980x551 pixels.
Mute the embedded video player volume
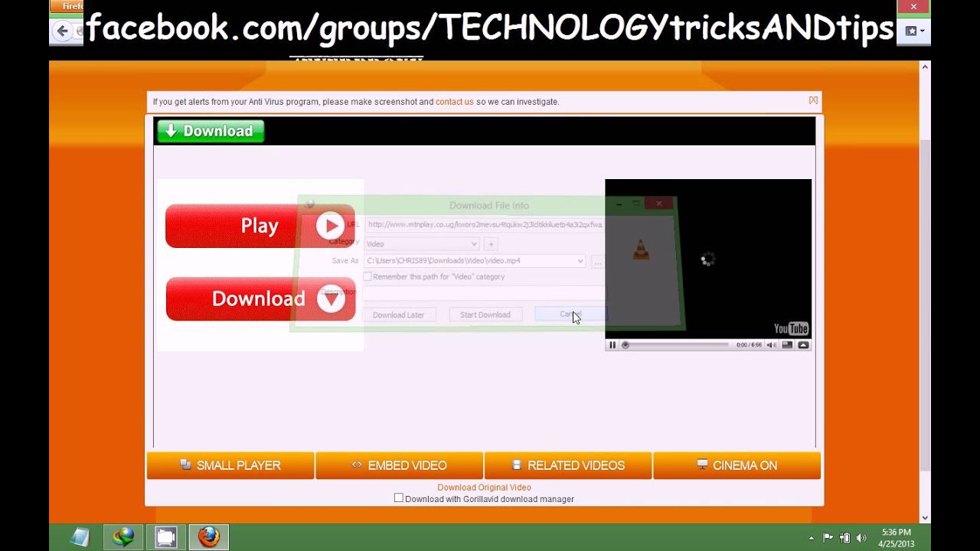point(772,345)
